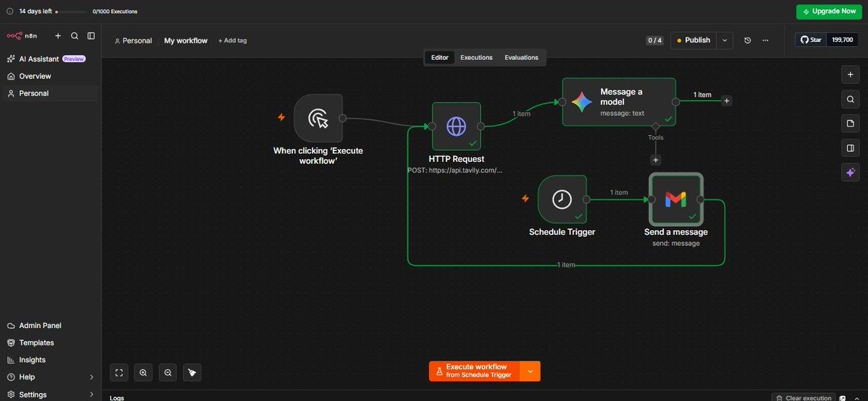Viewport: 868px width, 401px height.
Task: Open AI sparkle assistant in the right toolbar
Action: (851, 173)
